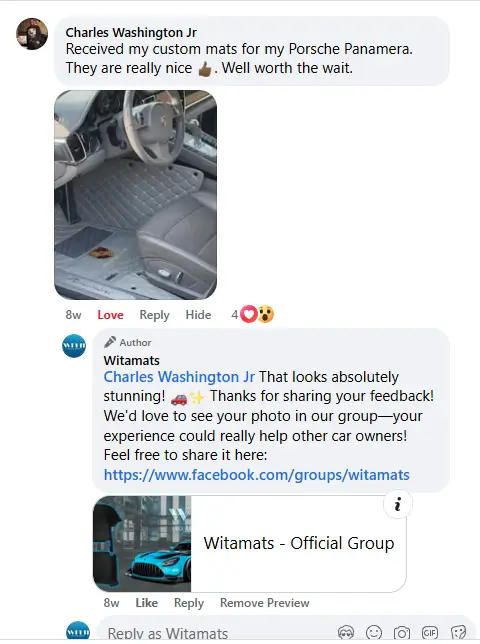The width and height of the screenshot is (480, 644).
Task: Open the Witamats - Official Group preview card
Action: click(x=250, y=544)
